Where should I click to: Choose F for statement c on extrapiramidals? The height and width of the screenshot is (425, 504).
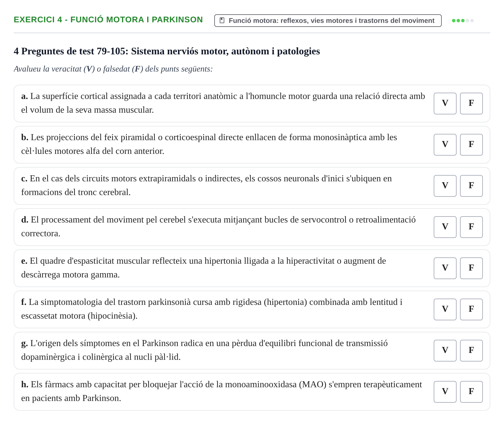pyautogui.click(x=471, y=186)
